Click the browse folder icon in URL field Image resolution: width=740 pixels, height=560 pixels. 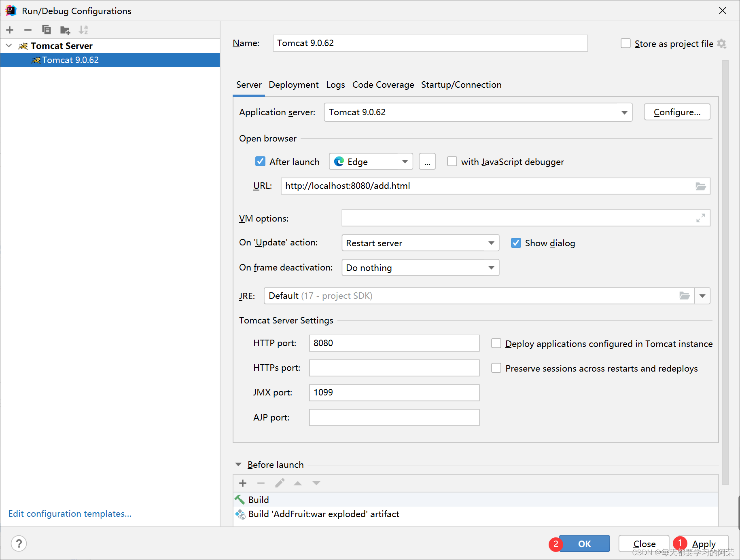click(700, 186)
